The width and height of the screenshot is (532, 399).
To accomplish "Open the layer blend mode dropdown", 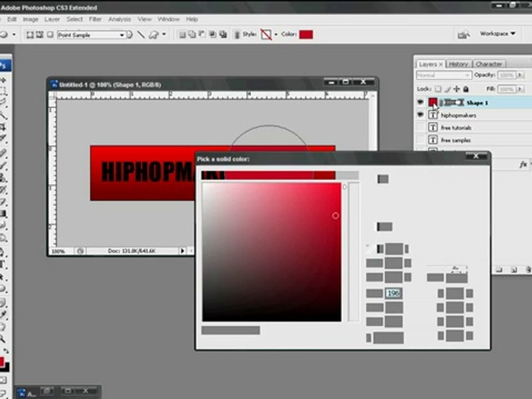I will point(444,75).
